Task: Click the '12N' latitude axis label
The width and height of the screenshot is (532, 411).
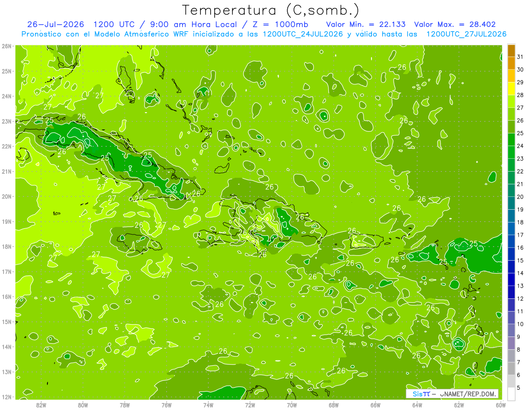Action: 7,397
